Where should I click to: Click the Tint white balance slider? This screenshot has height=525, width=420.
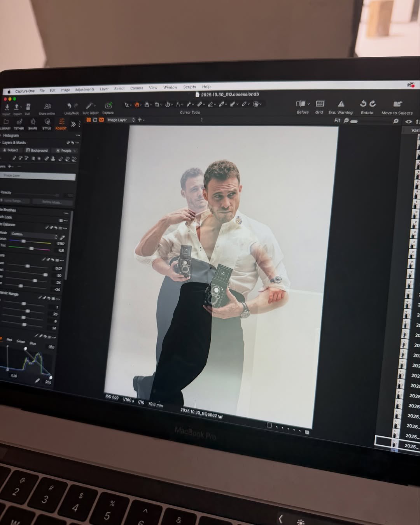point(29,248)
